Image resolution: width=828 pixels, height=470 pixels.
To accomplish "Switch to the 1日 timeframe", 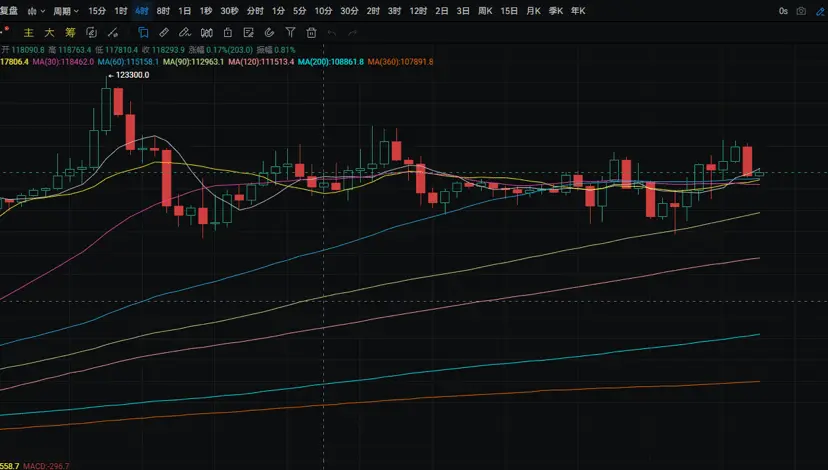I will [x=185, y=11].
